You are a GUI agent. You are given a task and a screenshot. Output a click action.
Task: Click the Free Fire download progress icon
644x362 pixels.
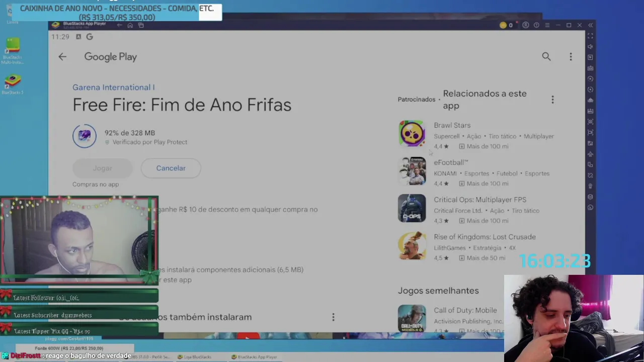coord(85,136)
